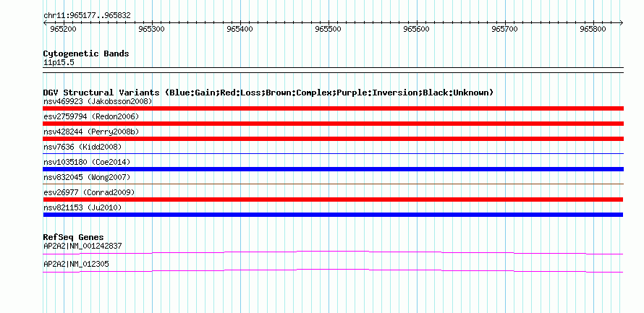Open variant nsv428244 (Perry2008b) label
The width and height of the screenshot is (644, 313).
[91, 132]
